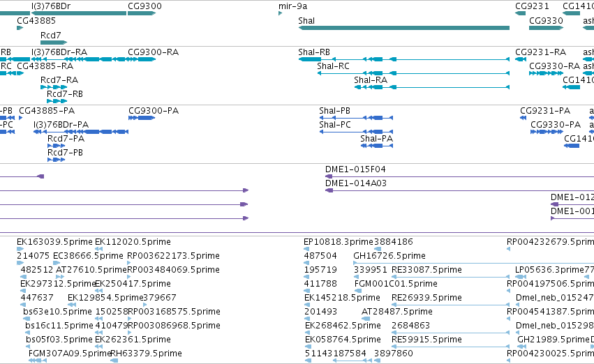594x364 pixels.
Task: Click the GH16726.5prime EST feature
Action: 473,263
